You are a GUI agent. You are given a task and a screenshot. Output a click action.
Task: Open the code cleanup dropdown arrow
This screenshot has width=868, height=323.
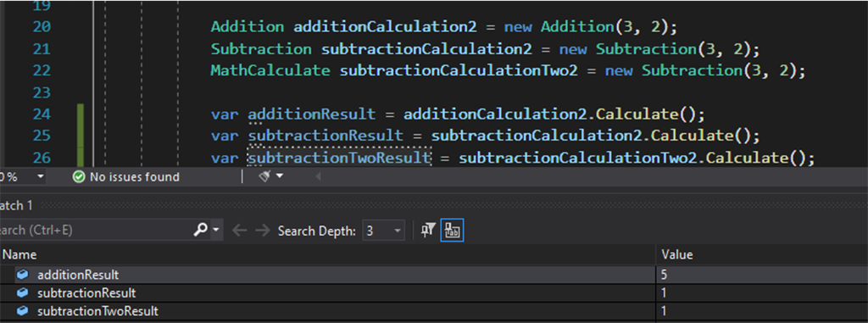[279, 176]
